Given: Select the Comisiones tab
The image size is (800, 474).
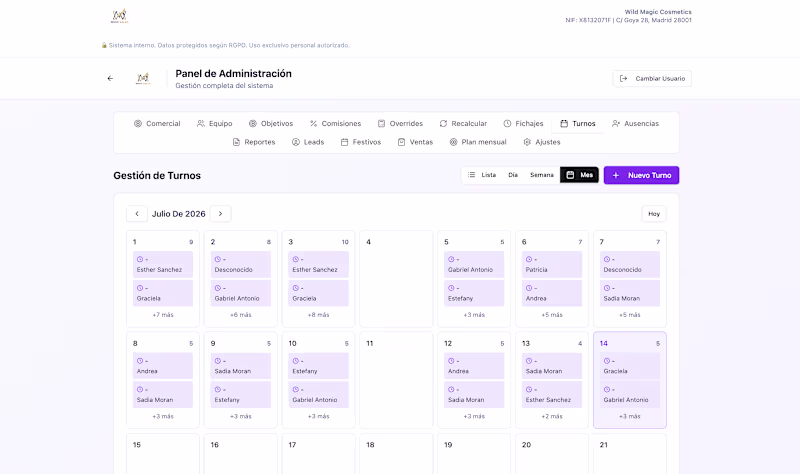Looking at the screenshot, I should click(335, 123).
